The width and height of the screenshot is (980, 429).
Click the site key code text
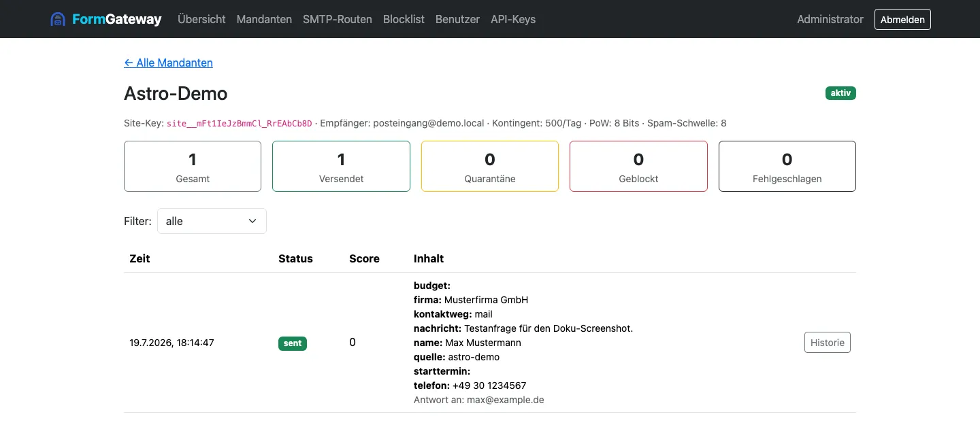(240, 124)
